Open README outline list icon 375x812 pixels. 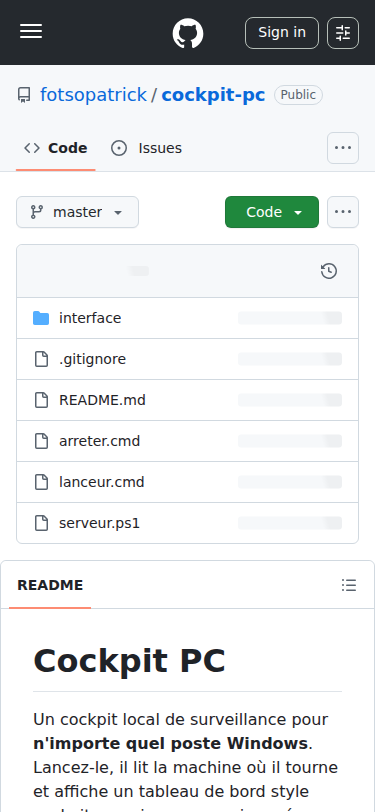tap(349, 585)
